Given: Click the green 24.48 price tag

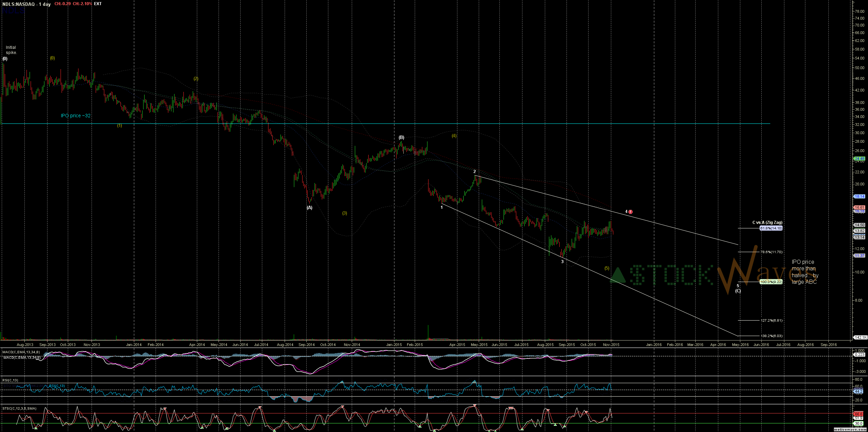Looking at the screenshot, I should [859, 159].
